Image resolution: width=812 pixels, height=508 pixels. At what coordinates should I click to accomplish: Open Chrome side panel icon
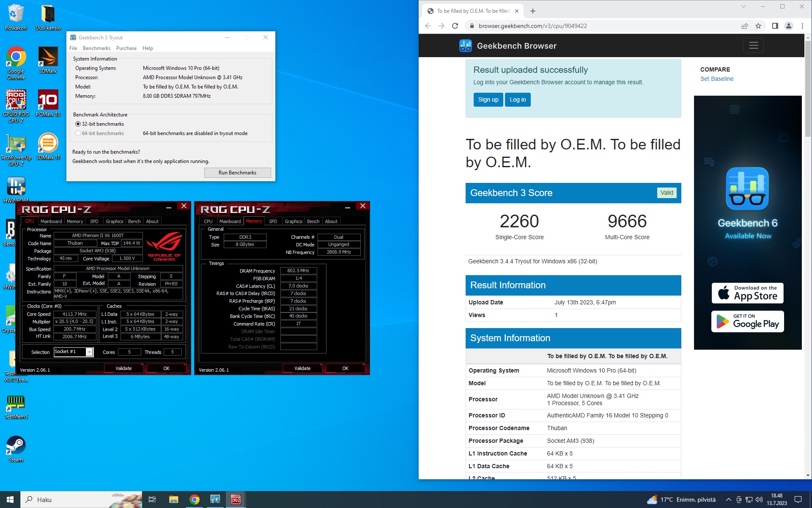coord(775,26)
